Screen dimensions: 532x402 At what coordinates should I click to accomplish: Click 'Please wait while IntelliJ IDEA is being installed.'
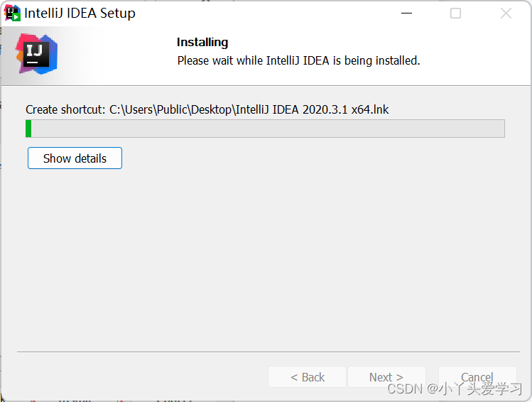298,60
